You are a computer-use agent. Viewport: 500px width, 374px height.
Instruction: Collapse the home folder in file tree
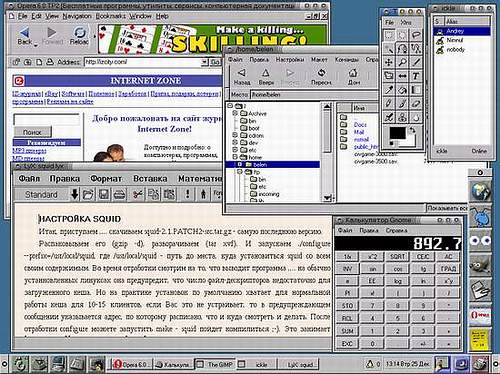coord(235,157)
